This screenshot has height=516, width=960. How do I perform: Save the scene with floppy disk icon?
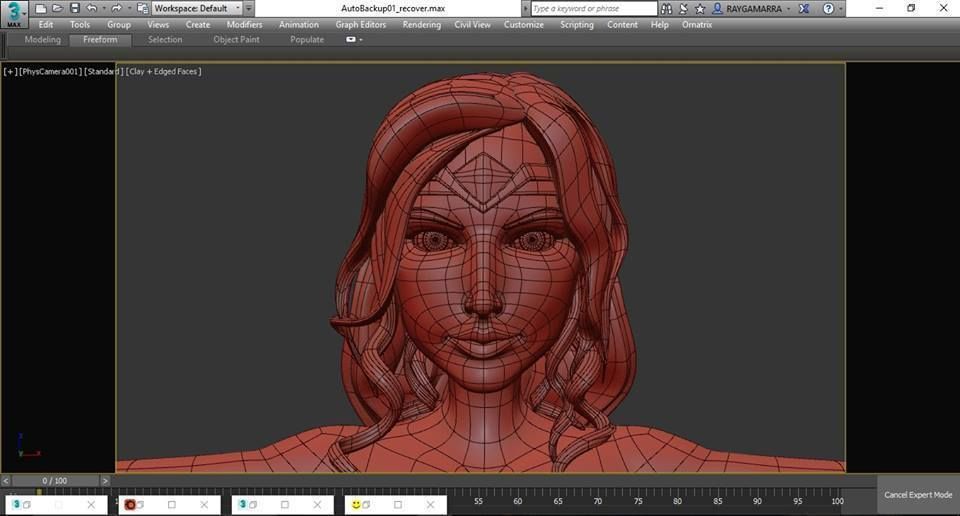(x=75, y=9)
